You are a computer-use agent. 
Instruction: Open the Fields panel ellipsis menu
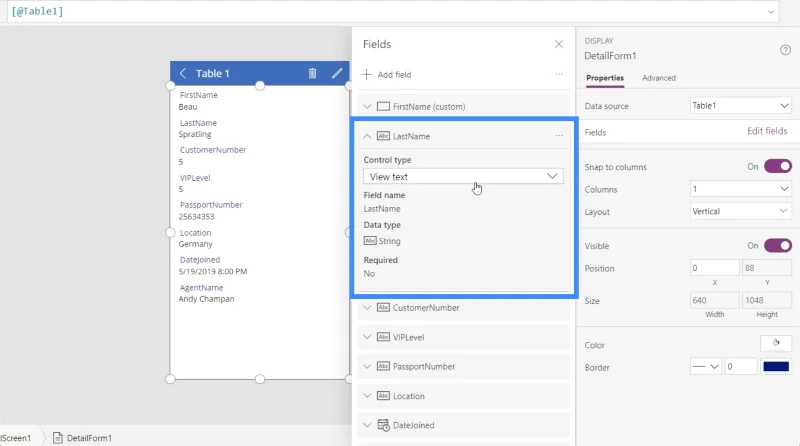tap(559, 75)
